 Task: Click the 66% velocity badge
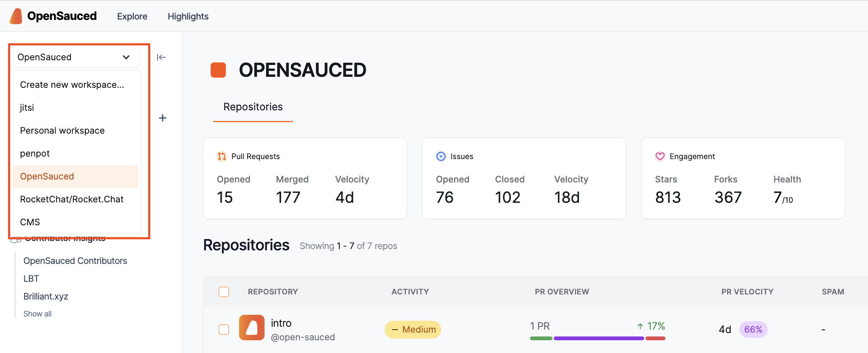(x=753, y=330)
